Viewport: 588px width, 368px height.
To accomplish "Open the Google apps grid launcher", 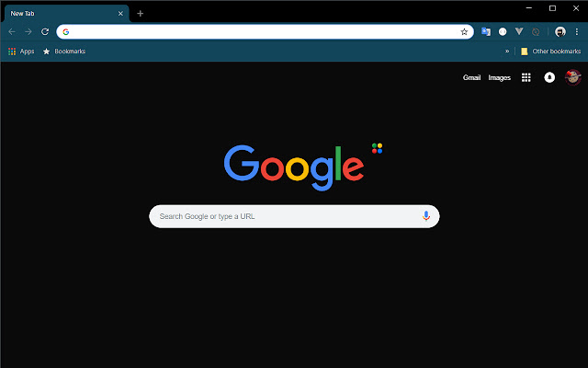I will pyautogui.click(x=526, y=77).
